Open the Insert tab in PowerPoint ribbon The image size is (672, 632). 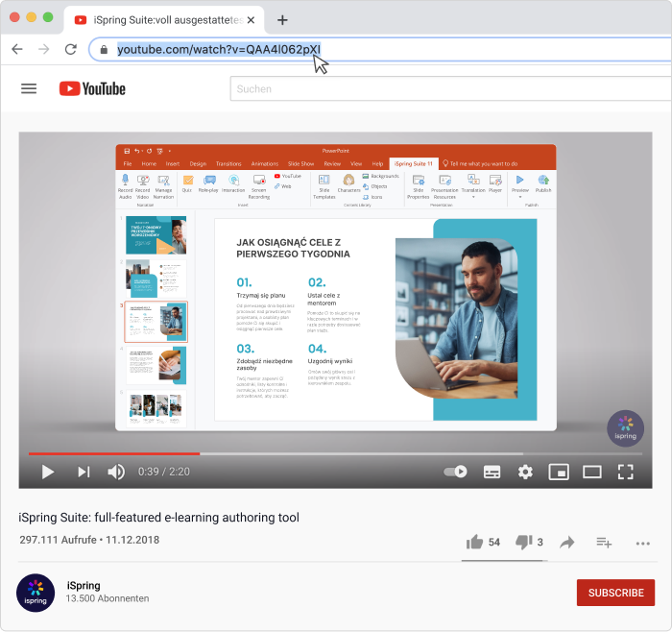(x=172, y=164)
